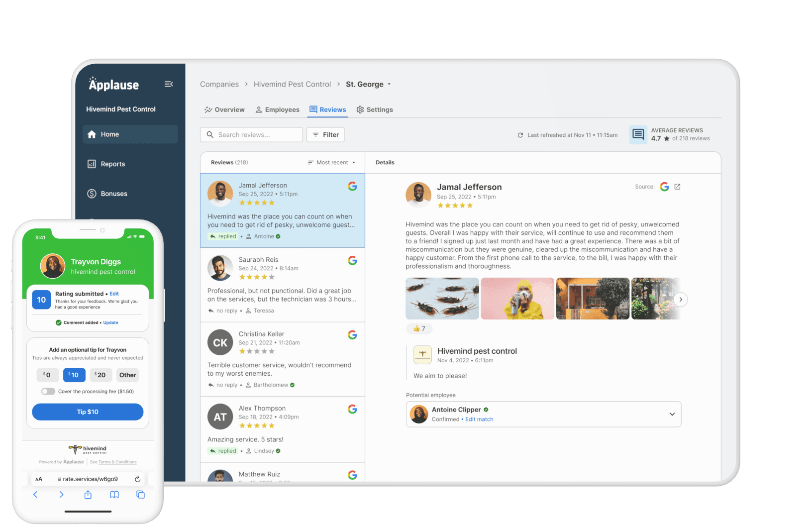Click Trayvon Diggs profile photo
Viewport: 812px width, 525px height.
53,266
